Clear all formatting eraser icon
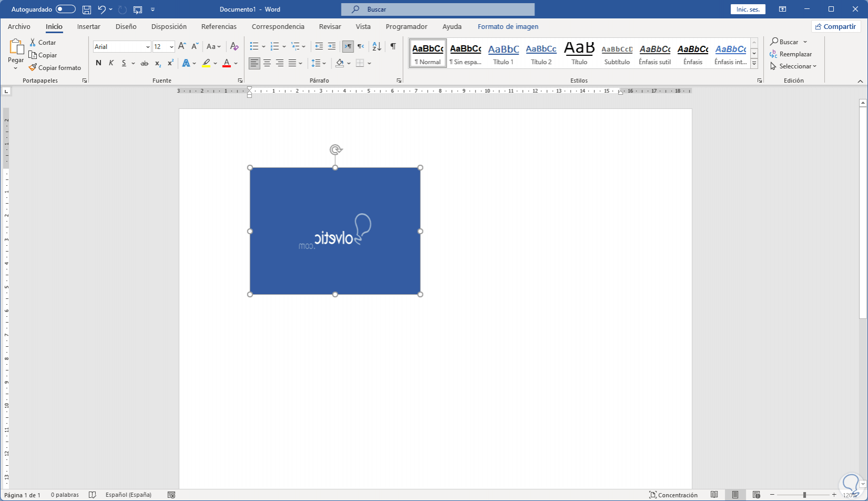868x501 pixels. [235, 46]
